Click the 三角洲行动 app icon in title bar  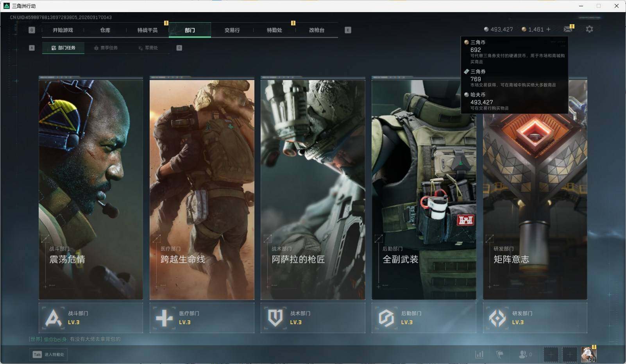pos(6,6)
